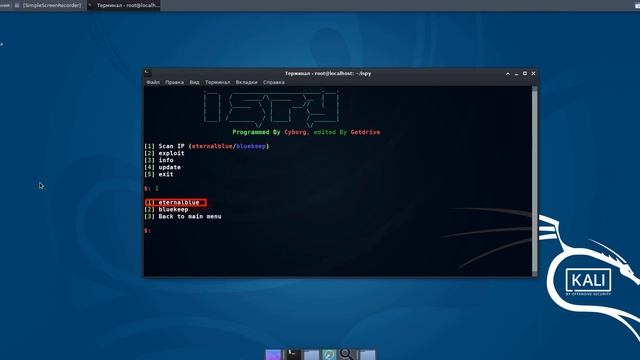Open the Правка menu
Screen dimensions: 640x360
pyautogui.click(x=174, y=82)
